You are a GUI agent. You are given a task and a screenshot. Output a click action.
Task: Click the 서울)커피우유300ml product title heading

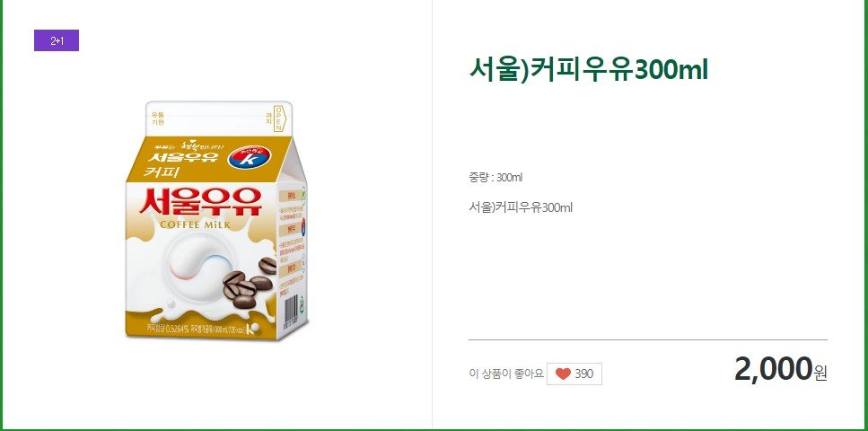(589, 70)
